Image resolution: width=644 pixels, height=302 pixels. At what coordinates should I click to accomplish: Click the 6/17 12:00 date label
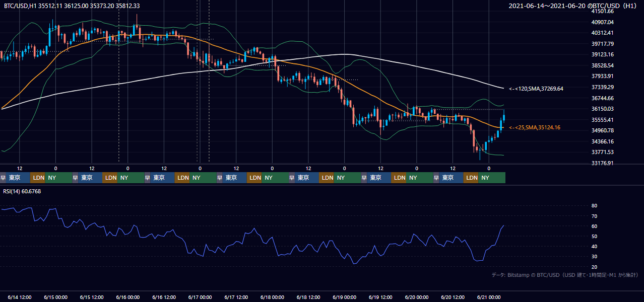(236, 297)
